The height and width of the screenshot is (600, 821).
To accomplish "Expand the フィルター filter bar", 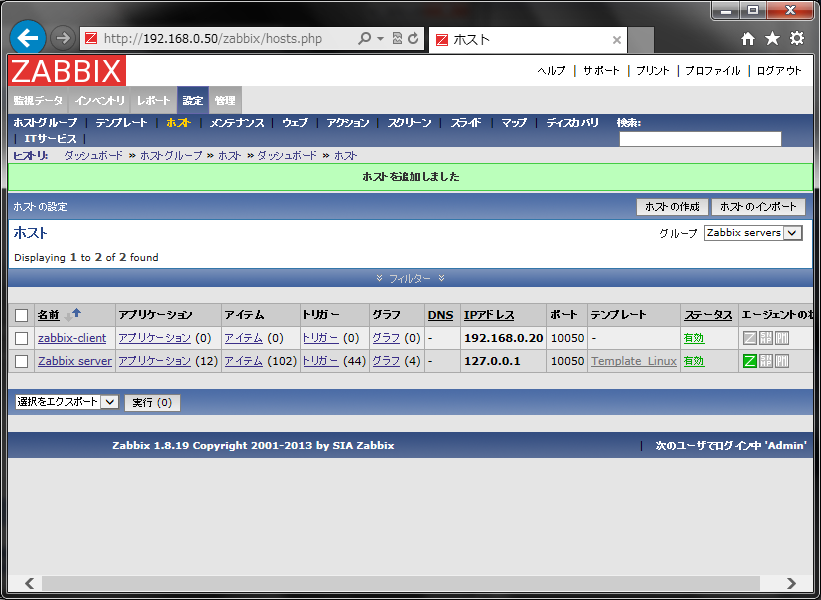I will [410, 279].
